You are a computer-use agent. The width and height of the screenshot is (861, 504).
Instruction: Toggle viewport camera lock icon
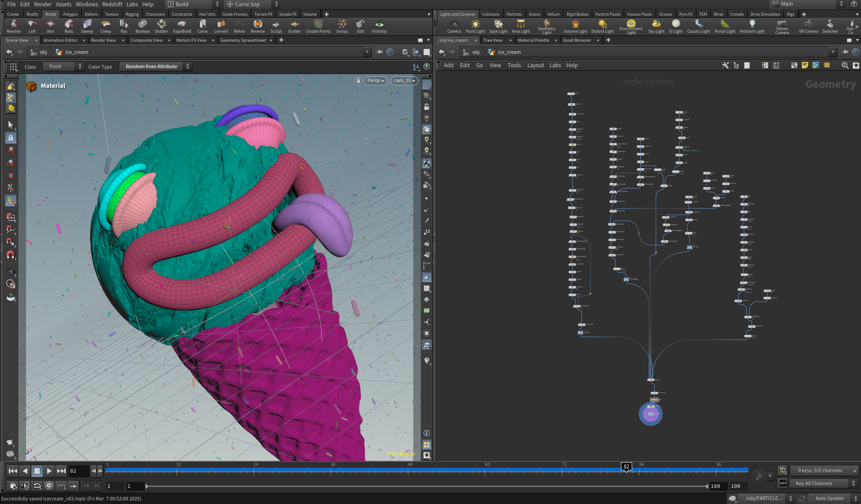358,81
